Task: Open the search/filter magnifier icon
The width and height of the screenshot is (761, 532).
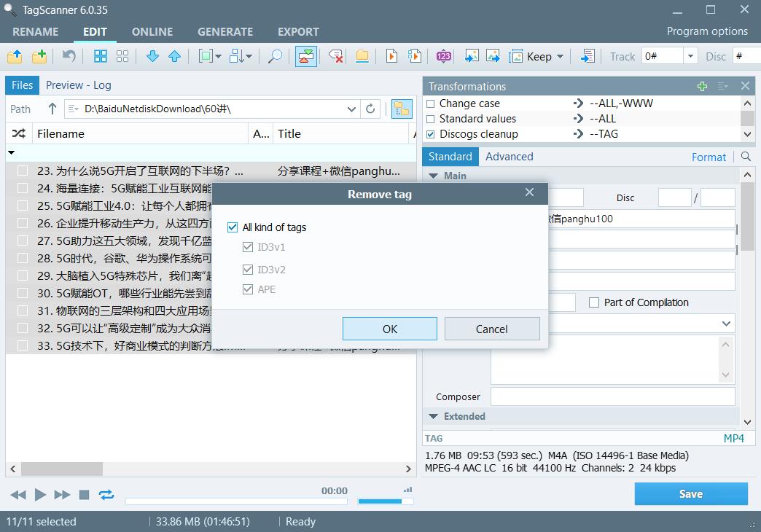Action: 275,56
